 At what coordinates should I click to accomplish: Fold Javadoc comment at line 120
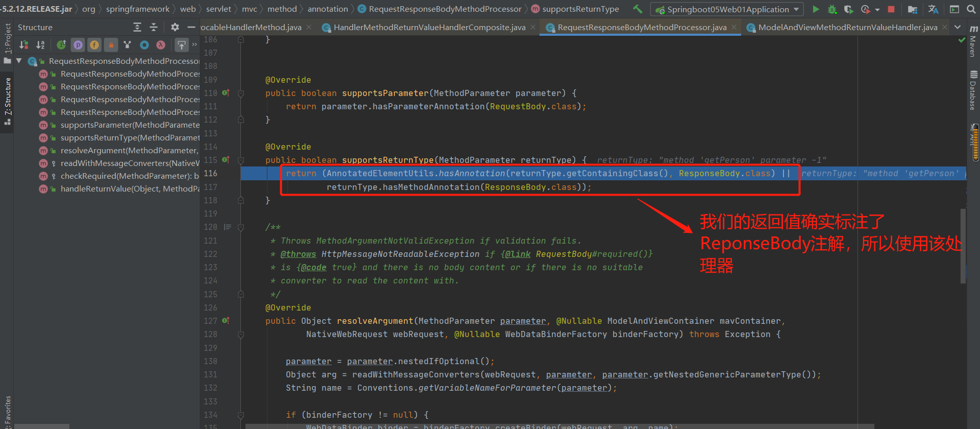(241, 227)
